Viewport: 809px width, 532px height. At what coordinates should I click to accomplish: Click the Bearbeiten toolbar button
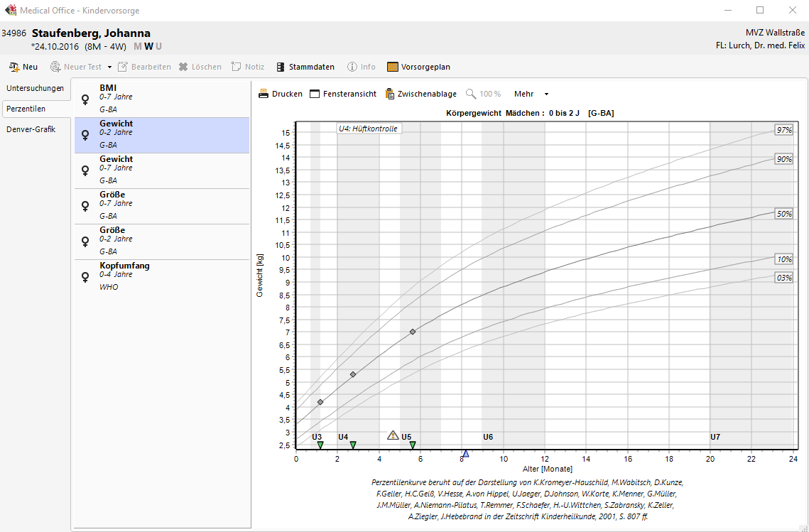144,67
